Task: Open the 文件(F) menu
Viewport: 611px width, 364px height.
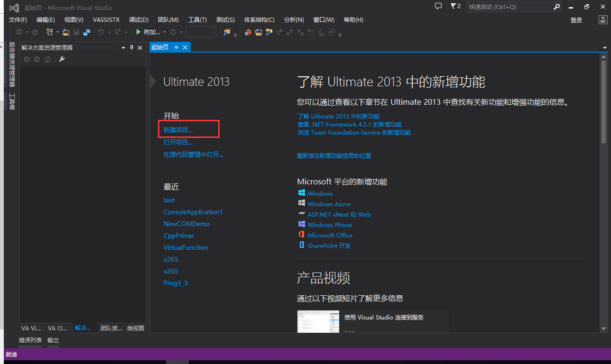Action: (x=18, y=19)
